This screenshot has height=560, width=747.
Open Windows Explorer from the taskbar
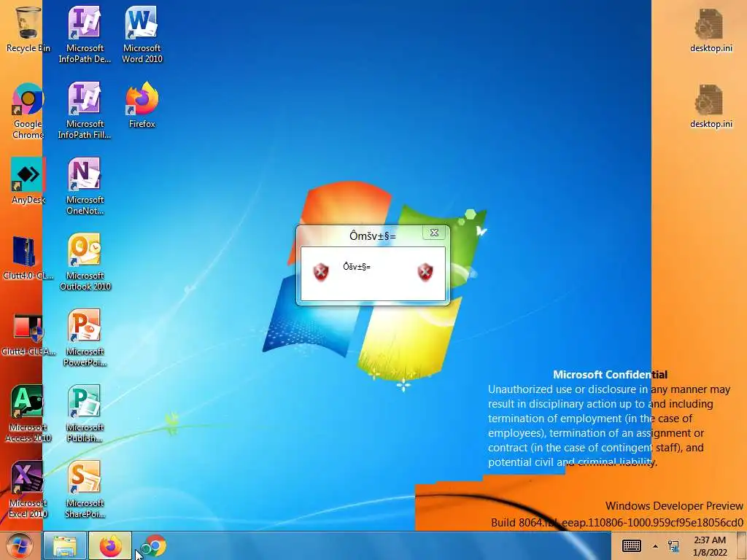pyautogui.click(x=65, y=545)
